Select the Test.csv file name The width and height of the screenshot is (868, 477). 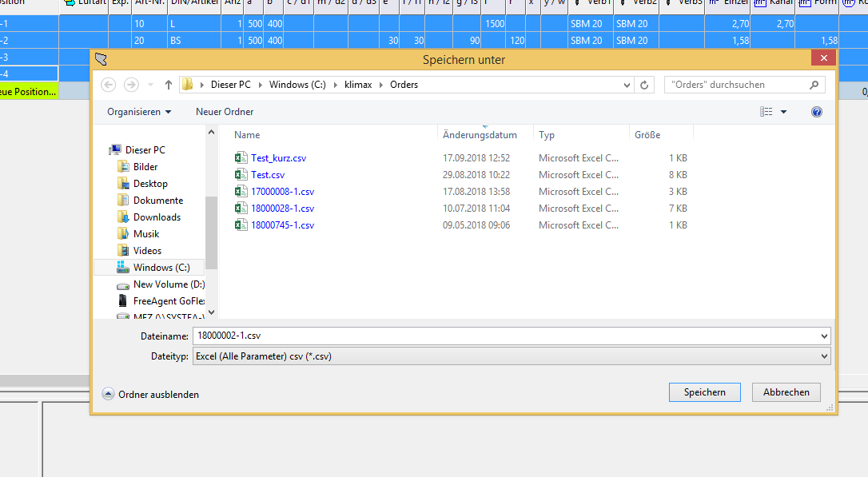[268, 175]
